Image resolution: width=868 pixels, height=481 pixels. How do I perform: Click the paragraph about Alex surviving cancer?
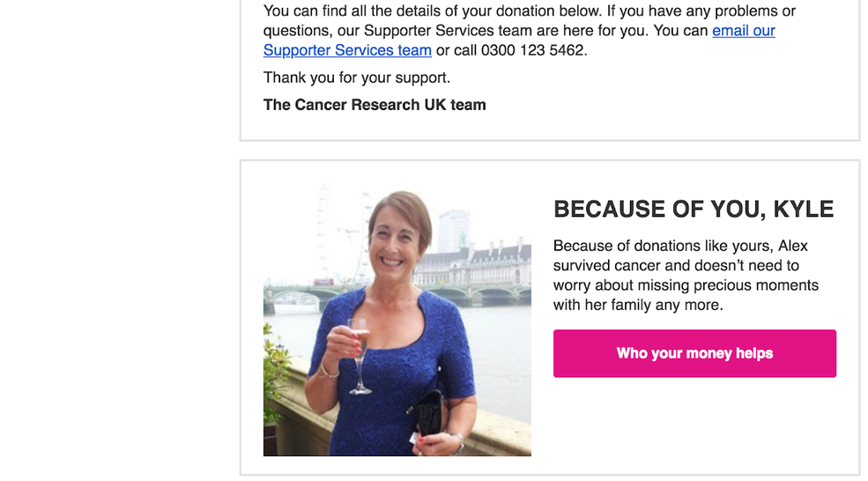[686, 276]
